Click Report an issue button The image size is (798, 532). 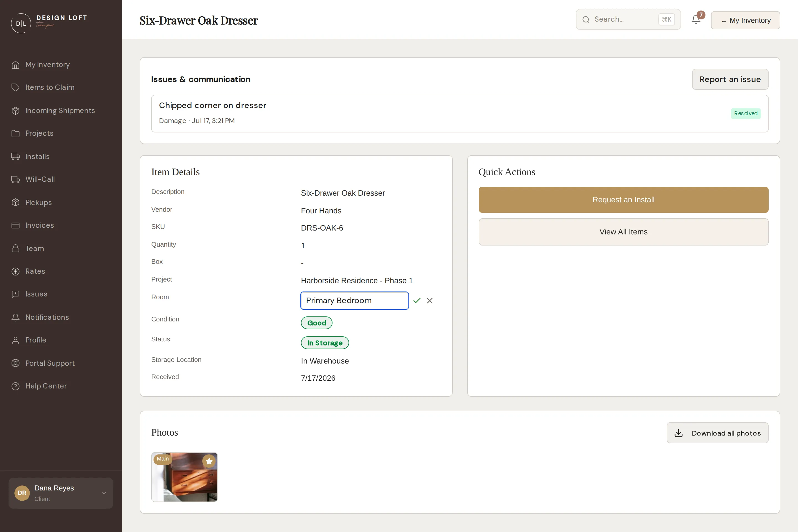pyautogui.click(x=730, y=80)
